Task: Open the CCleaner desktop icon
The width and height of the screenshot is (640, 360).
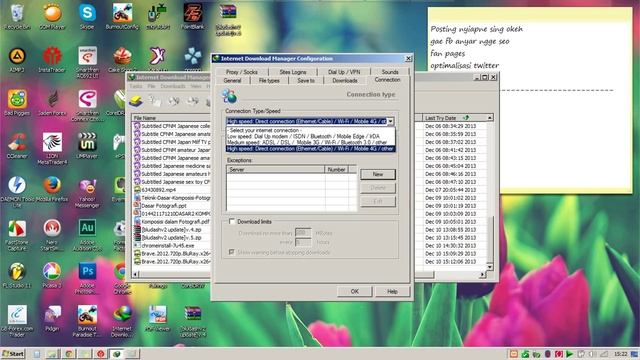Action: [x=17, y=146]
